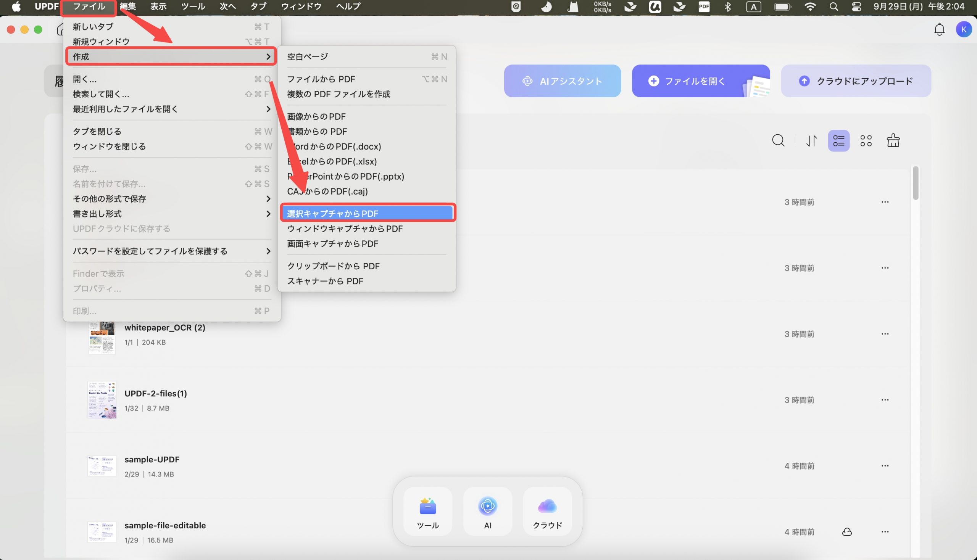Click the Wi-Fi status icon

[810, 6]
